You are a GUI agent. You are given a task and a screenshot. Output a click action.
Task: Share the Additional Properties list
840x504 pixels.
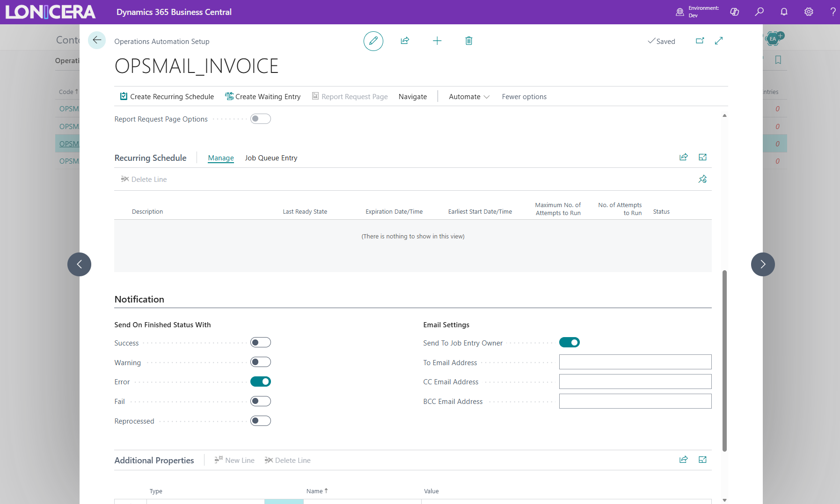pos(684,460)
